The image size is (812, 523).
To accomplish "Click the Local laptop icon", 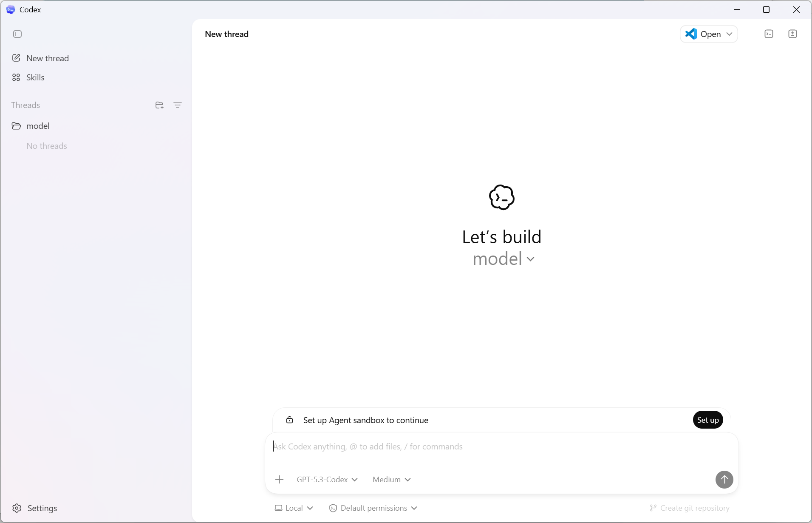I will tap(278, 508).
